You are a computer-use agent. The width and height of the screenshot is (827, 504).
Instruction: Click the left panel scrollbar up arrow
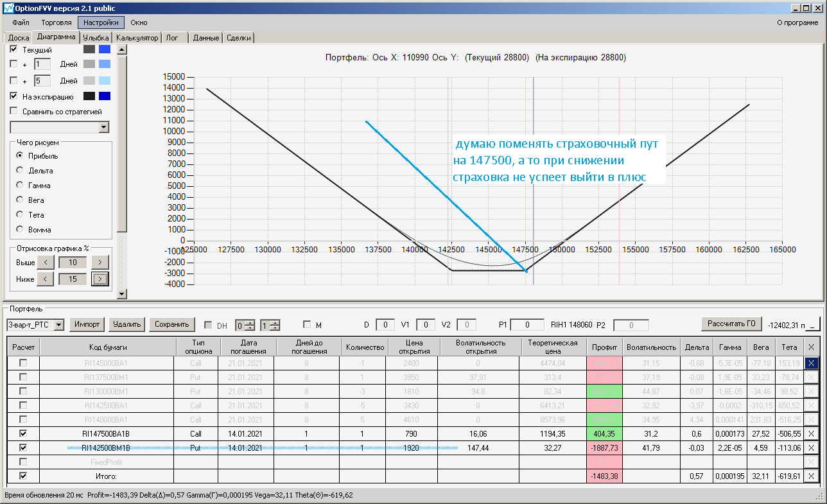[122, 49]
